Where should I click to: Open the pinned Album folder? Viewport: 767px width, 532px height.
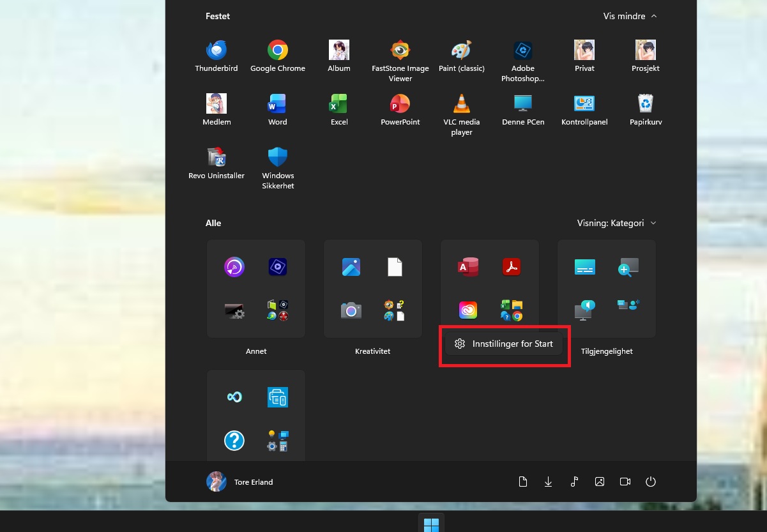tap(339, 57)
